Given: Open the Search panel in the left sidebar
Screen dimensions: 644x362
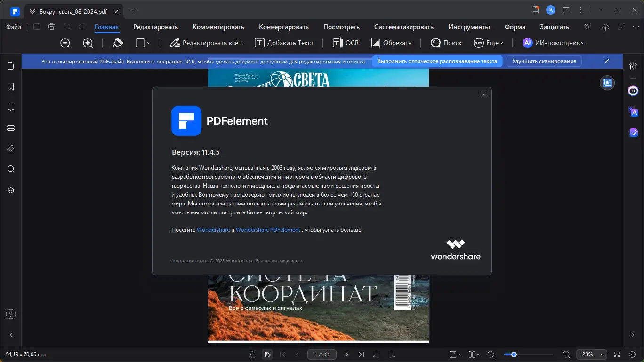Looking at the screenshot, I should click(10, 169).
